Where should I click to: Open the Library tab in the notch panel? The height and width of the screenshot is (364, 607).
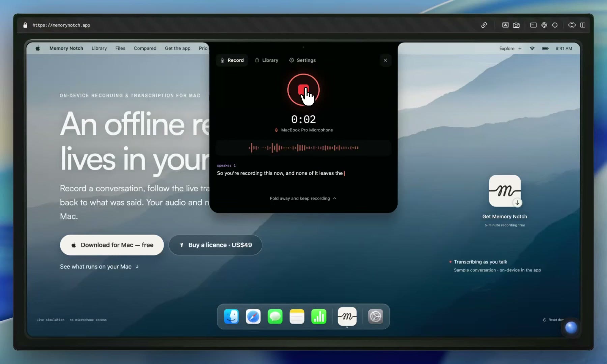coord(266,60)
